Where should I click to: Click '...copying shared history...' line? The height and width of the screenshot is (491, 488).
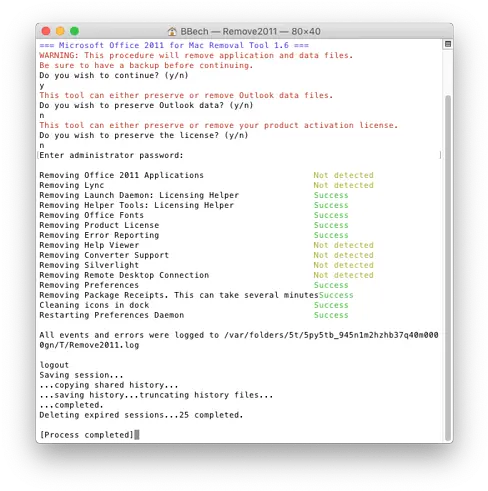(x=109, y=385)
